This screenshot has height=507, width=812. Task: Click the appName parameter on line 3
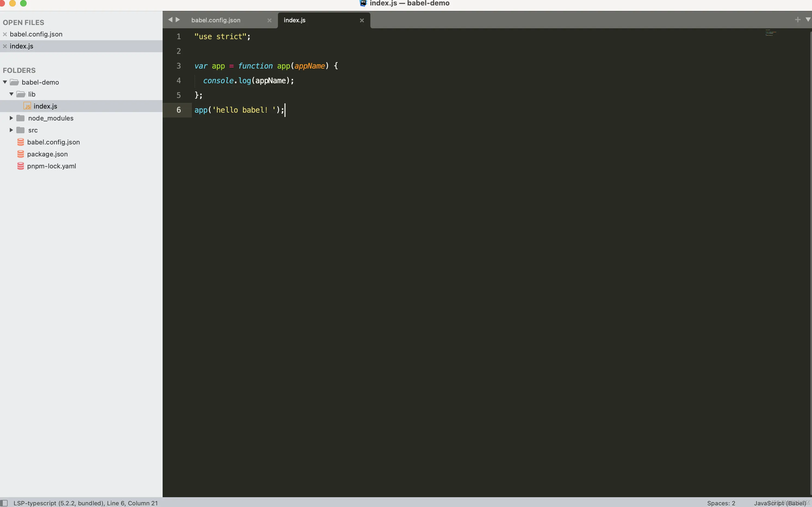[x=309, y=66]
